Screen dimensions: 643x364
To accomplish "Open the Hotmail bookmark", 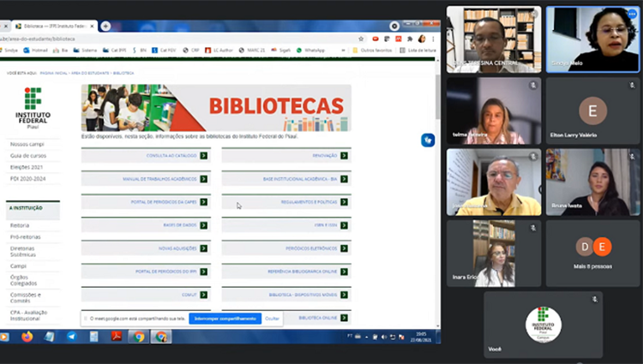I will [35, 51].
